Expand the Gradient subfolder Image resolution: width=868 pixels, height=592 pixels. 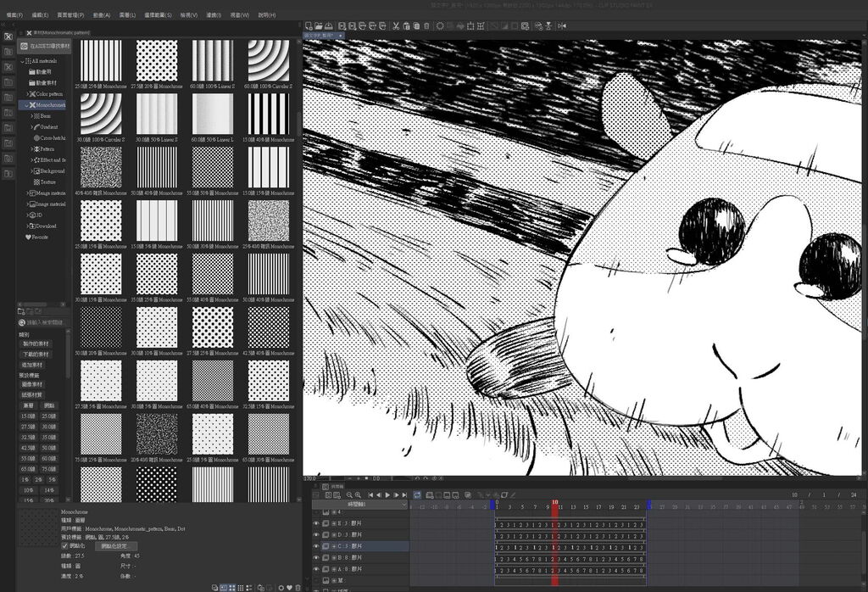(x=31, y=127)
